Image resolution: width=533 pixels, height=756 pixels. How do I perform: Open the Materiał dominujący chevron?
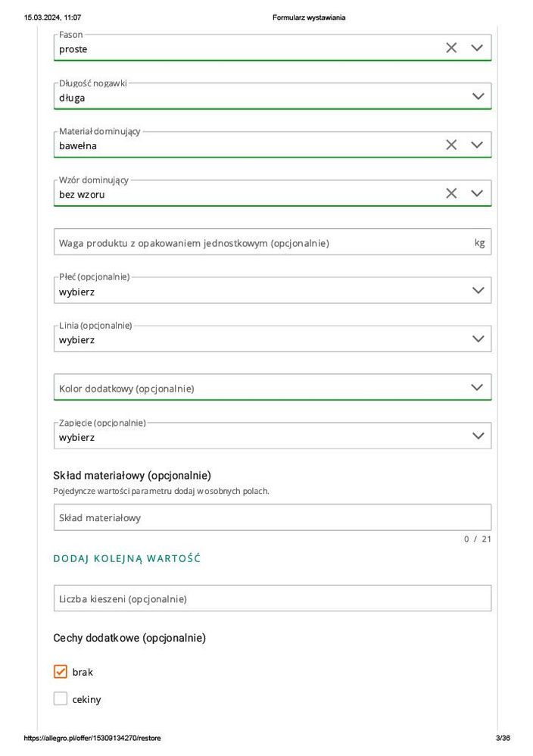[477, 145]
